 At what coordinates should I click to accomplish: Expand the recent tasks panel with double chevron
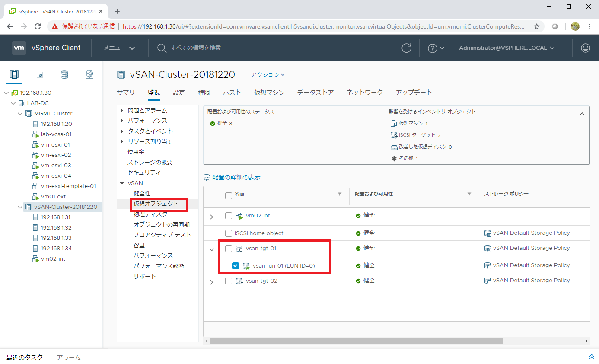[591, 357]
